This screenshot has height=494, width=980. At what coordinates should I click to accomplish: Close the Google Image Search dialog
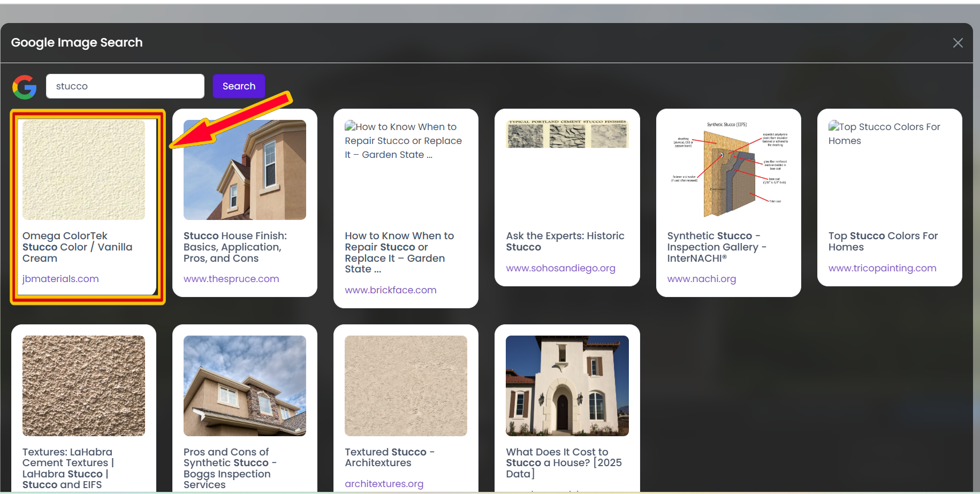958,43
